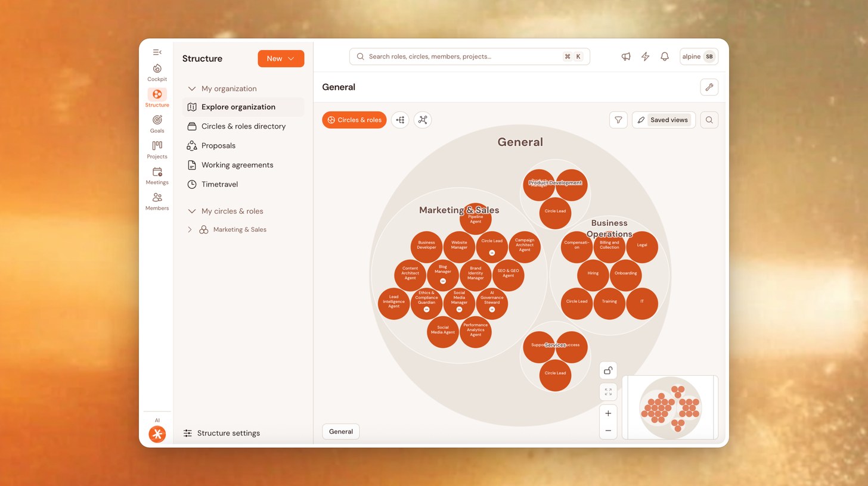Open the Projects section
The image size is (868, 486).
tap(157, 150)
